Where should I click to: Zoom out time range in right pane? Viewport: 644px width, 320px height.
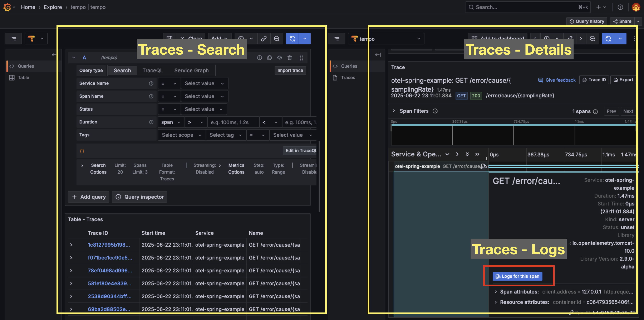pos(592,38)
